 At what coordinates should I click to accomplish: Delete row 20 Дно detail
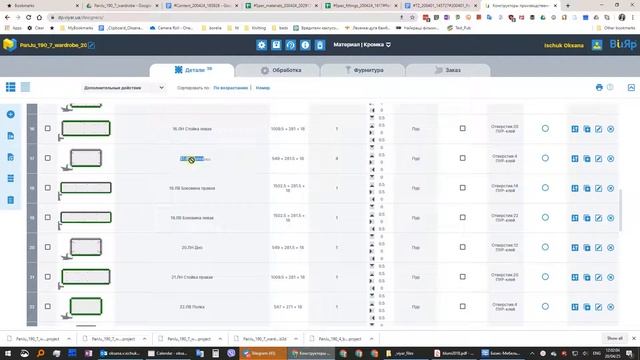point(611,247)
